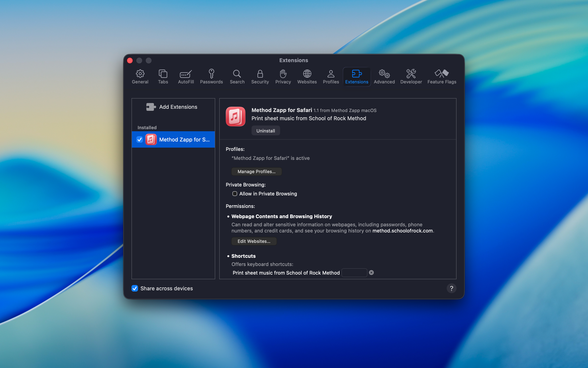Switch to the AutoFill pane
Screen dimensions: 588x368
tap(186, 77)
